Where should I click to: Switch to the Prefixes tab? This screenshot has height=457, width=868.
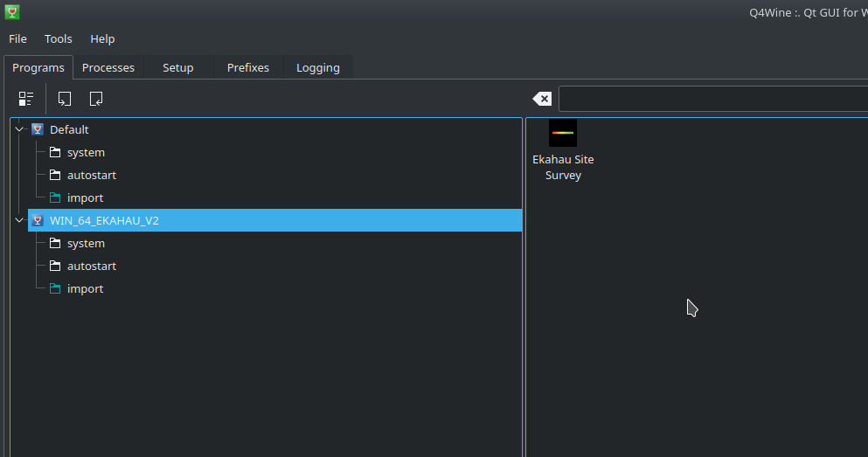coord(248,67)
